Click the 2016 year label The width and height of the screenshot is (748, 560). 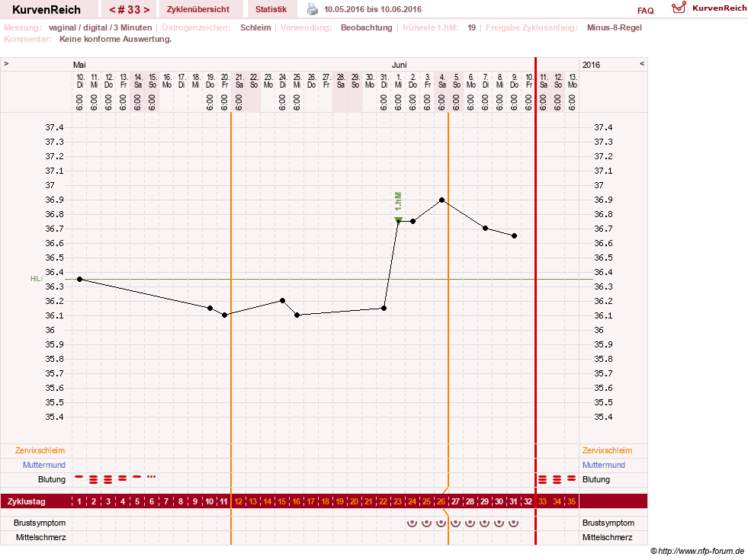pyautogui.click(x=591, y=65)
